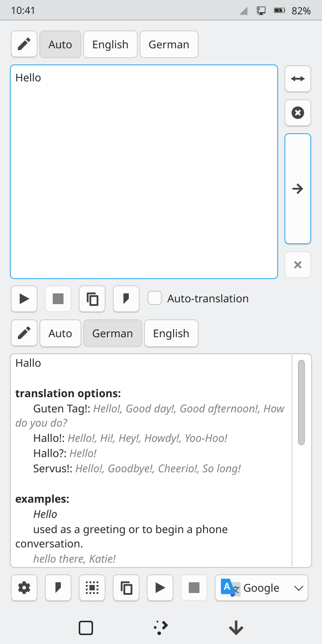The image size is (322, 644).
Task: Select German as target language
Action: tap(113, 333)
